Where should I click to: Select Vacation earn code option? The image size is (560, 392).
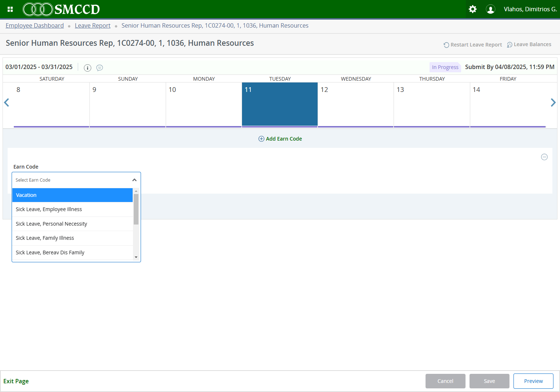point(72,195)
